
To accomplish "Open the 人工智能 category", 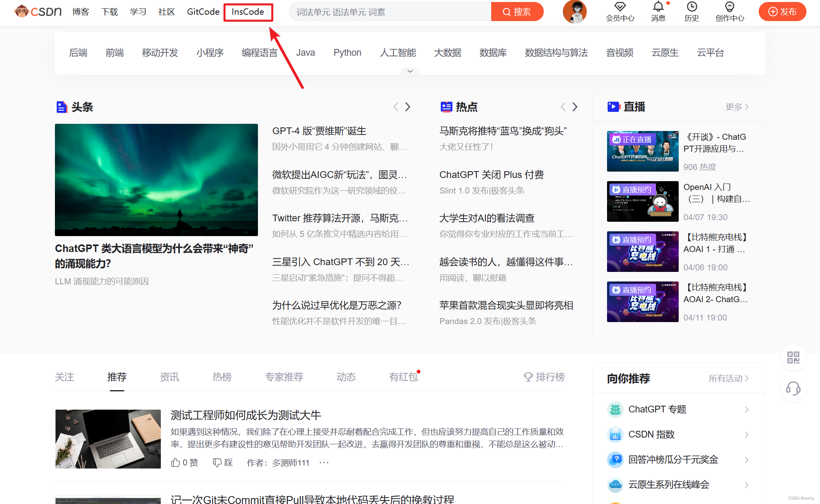I will tap(398, 53).
